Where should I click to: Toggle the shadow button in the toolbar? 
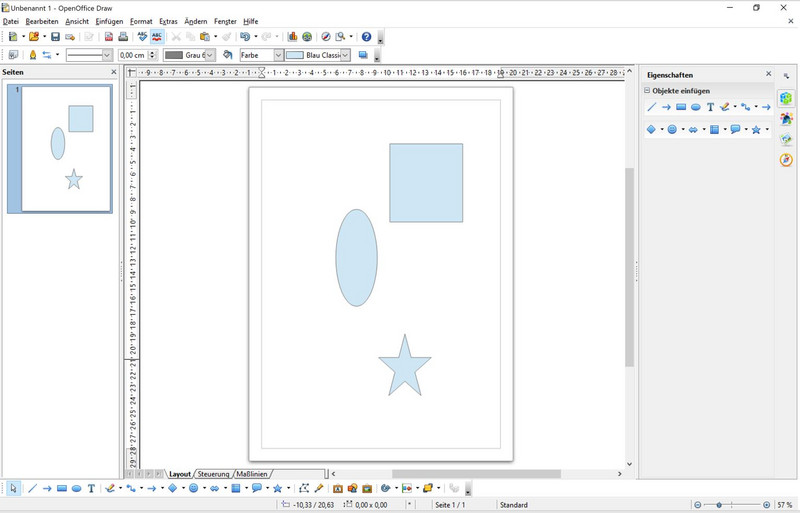363,55
